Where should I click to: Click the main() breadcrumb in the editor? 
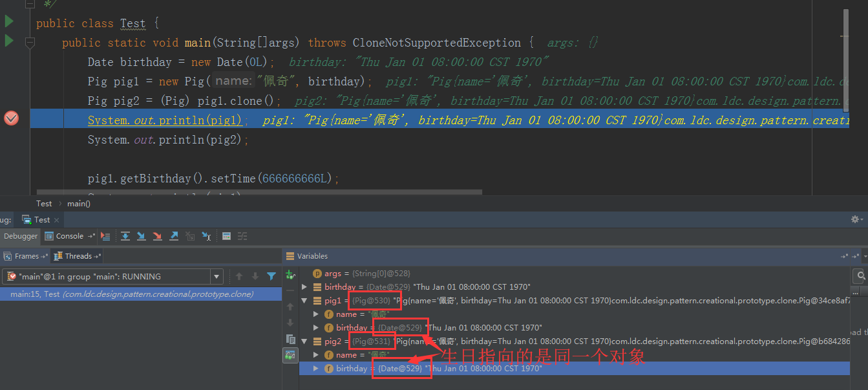pos(79,203)
